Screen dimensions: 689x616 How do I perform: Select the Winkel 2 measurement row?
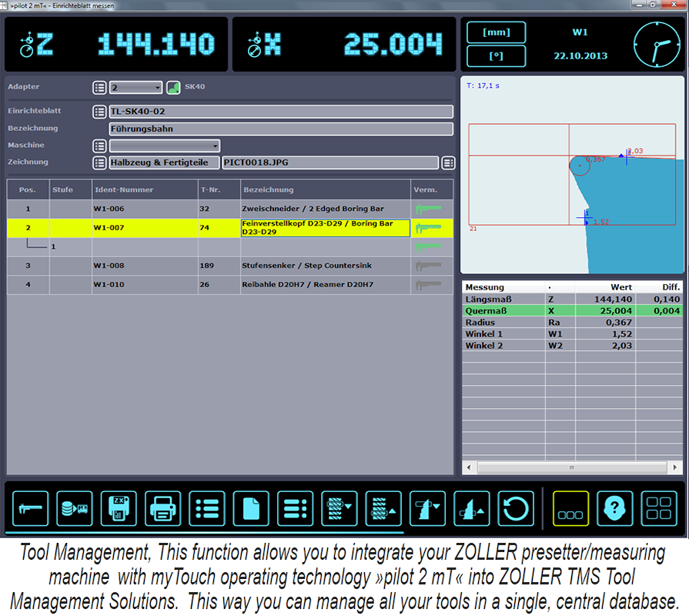point(573,346)
